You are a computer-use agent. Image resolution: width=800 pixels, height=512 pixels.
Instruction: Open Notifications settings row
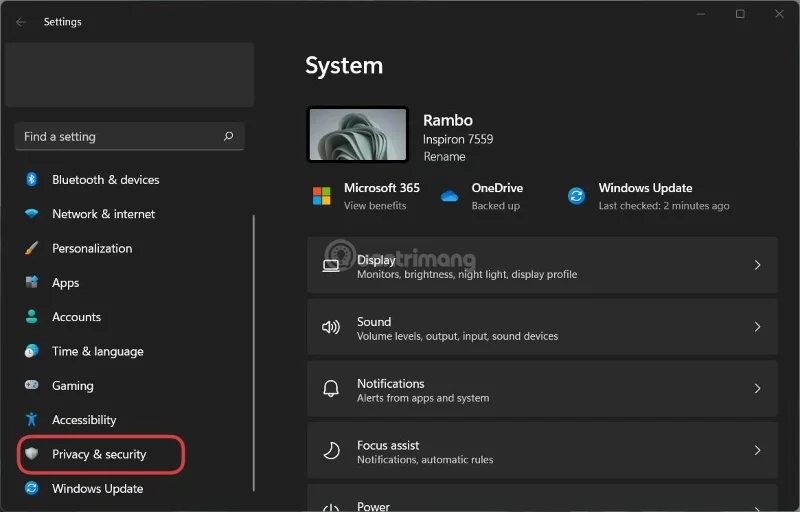[x=542, y=389]
